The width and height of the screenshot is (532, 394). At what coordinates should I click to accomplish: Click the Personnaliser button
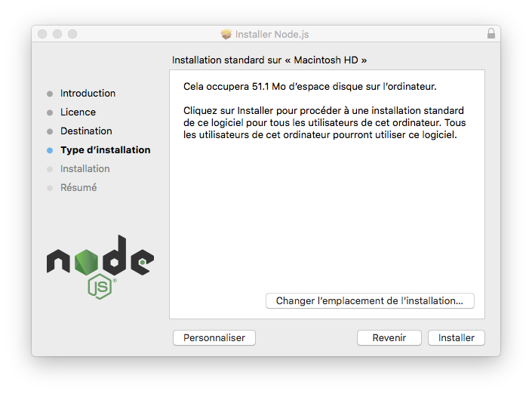[214, 338]
